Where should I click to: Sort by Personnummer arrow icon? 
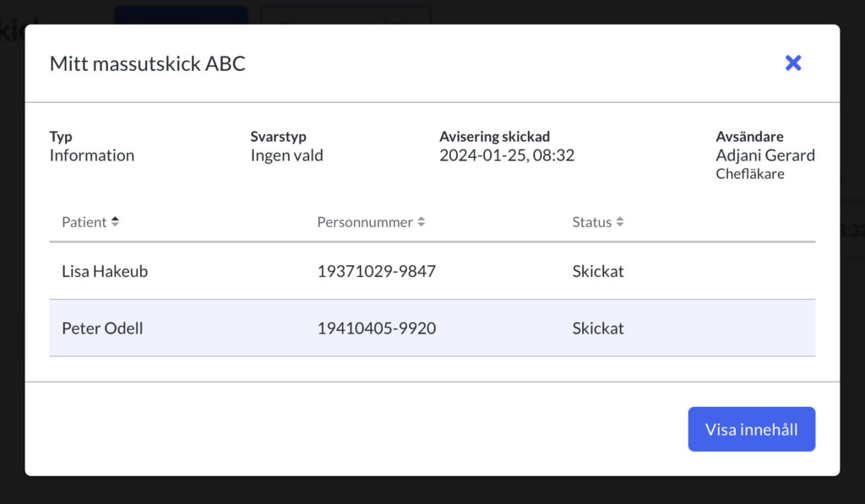point(421,222)
